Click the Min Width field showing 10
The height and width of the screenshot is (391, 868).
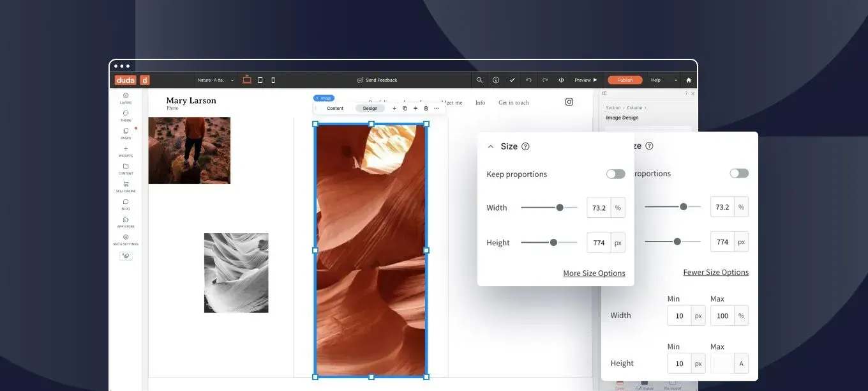point(680,316)
